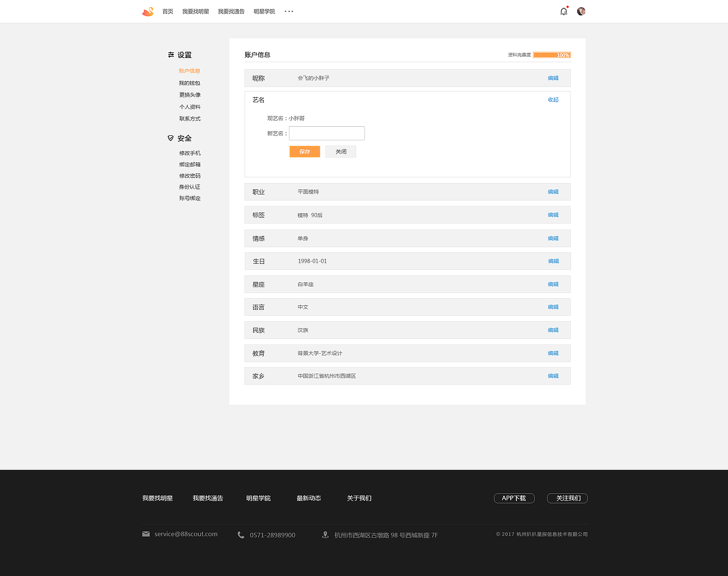Click the location pin icon in the footer
Screen dimensions: 728x576
tap(325, 535)
